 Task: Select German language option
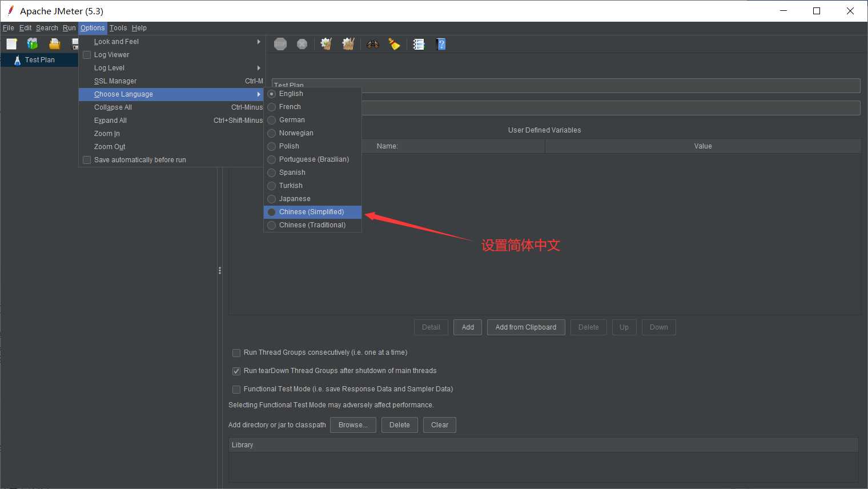pyautogui.click(x=312, y=120)
